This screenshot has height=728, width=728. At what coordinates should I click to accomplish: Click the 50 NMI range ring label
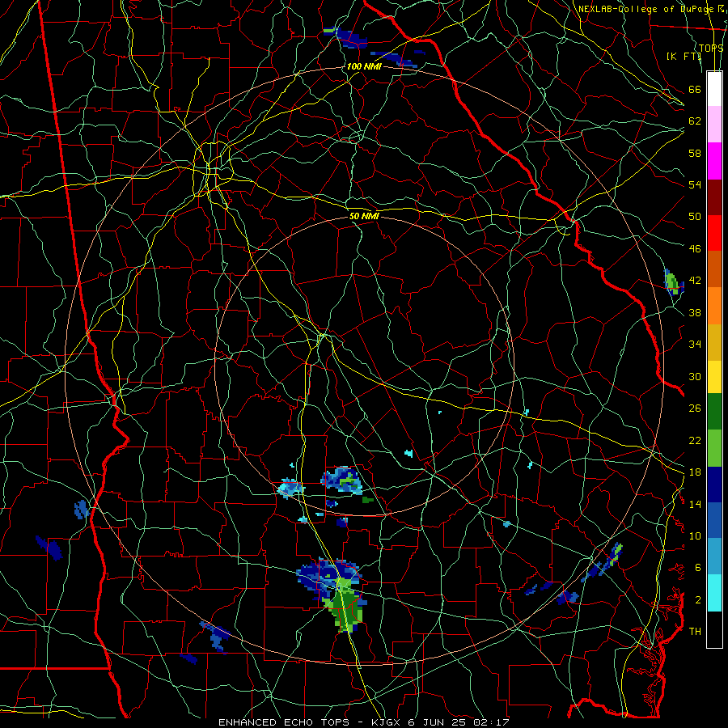364,216
